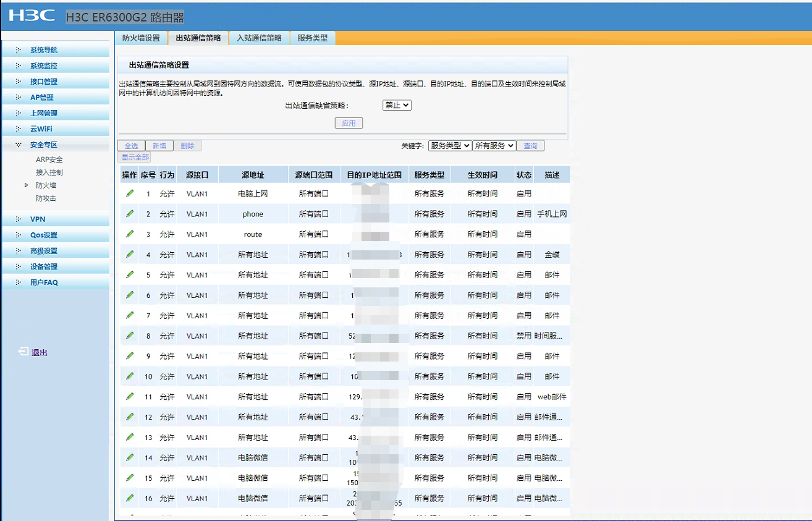Screen dimensions: 812x521
Task: Click the edit pencil for rule 14
Action: (130, 457)
